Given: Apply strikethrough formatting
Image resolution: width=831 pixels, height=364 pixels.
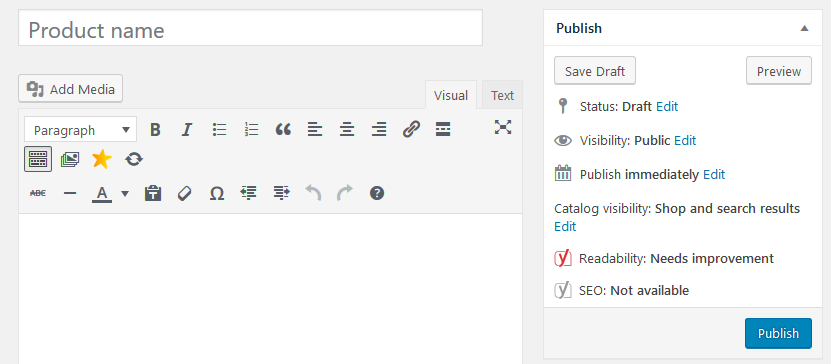Looking at the screenshot, I should click(x=38, y=193).
